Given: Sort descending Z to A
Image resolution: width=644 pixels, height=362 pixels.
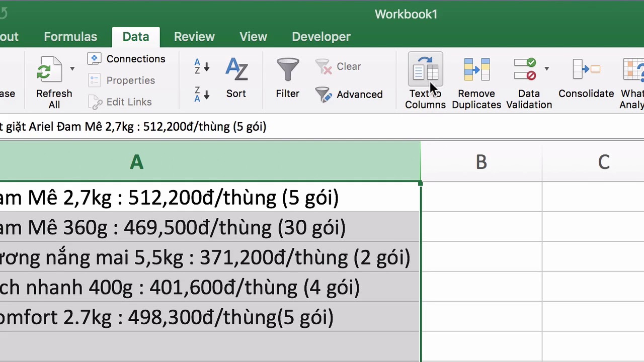Looking at the screenshot, I should tap(202, 94).
